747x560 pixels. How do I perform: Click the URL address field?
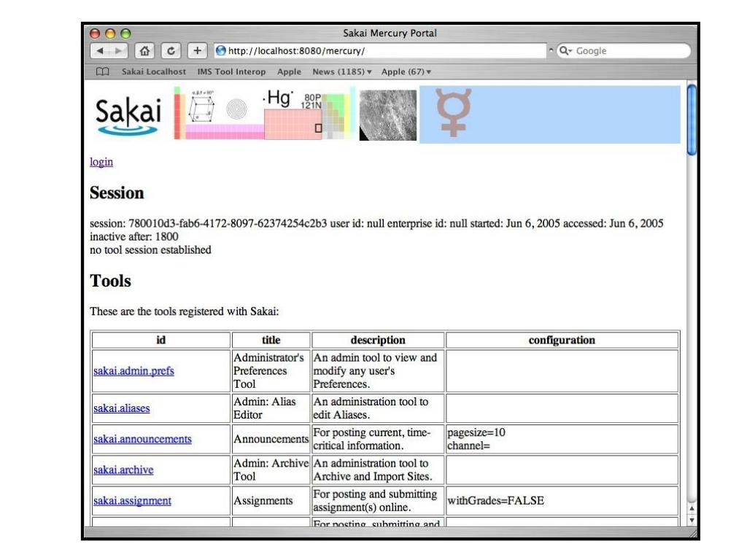click(379, 50)
